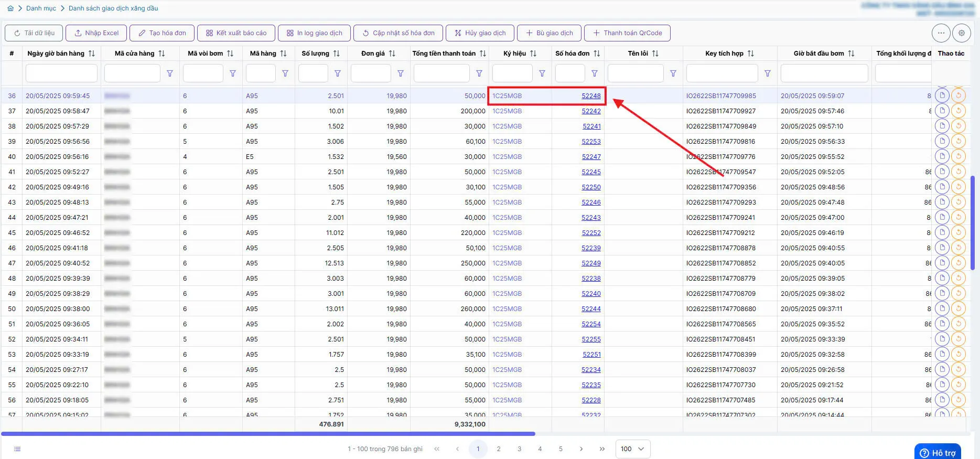Sort by Tổng tiền thanh toán column
The height and width of the screenshot is (459, 980).
pyautogui.click(x=483, y=54)
